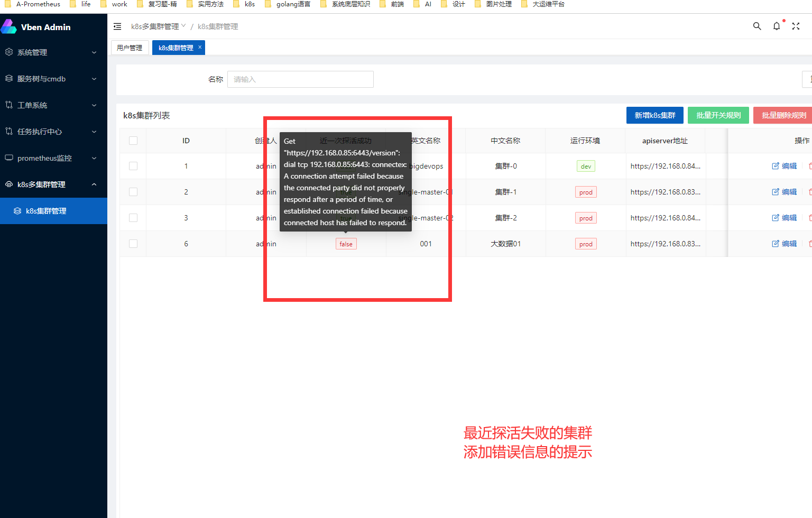Viewport: 812px width, 518px height.
Task: Click the 服务树与cmdb layers icon
Action: pyautogui.click(x=9, y=78)
